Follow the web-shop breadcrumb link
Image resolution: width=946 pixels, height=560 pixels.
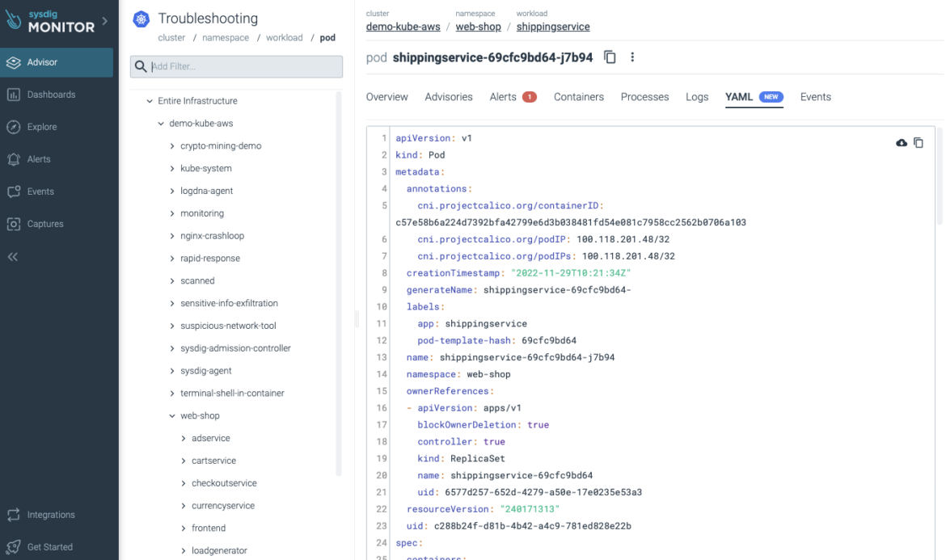[478, 26]
